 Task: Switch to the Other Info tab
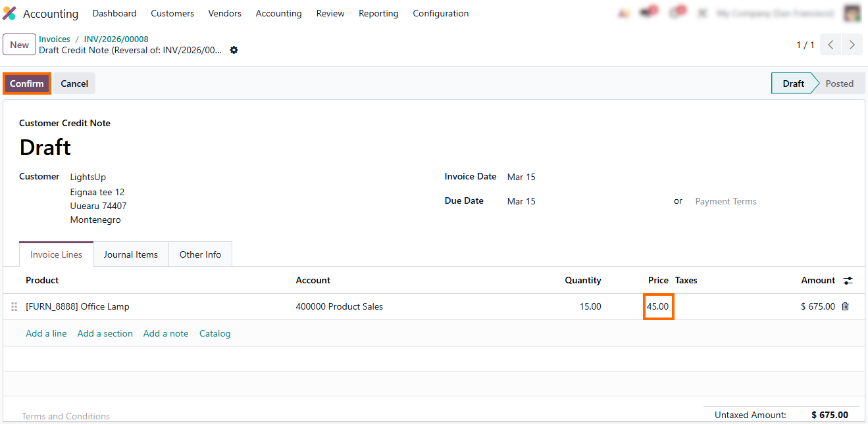coord(200,254)
